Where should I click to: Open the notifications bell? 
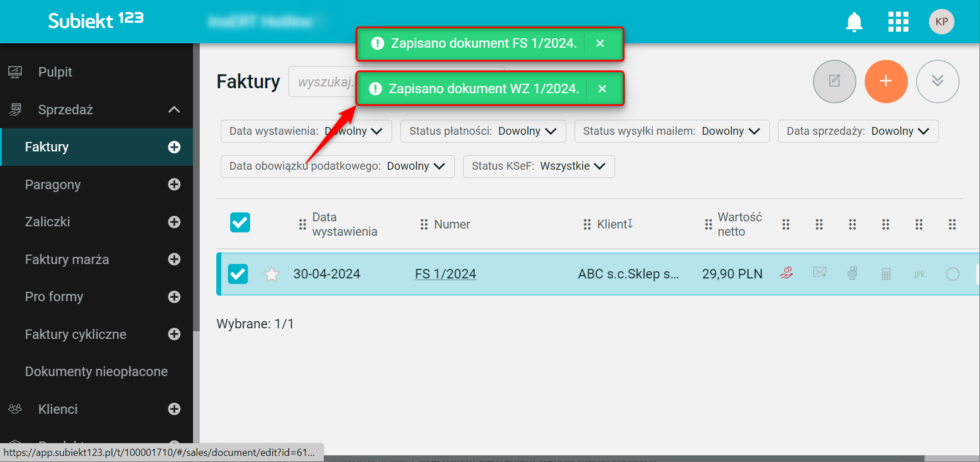click(854, 22)
